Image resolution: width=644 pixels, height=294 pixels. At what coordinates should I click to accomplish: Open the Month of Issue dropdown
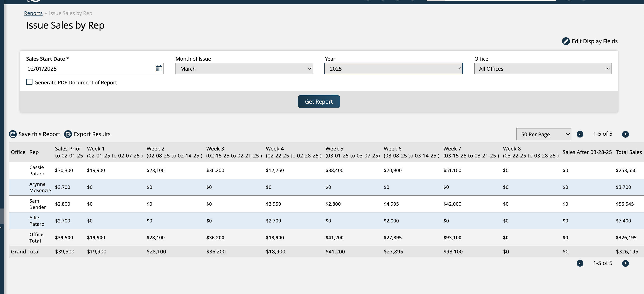tap(244, 68)
